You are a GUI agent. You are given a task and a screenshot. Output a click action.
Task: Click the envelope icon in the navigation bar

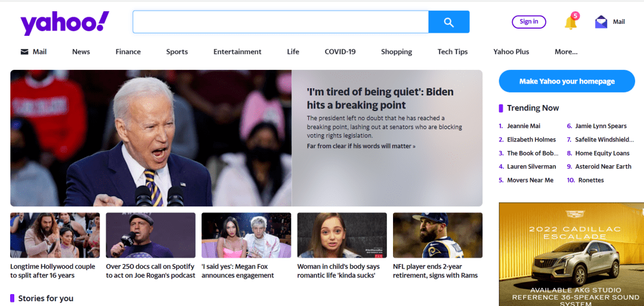24,52
